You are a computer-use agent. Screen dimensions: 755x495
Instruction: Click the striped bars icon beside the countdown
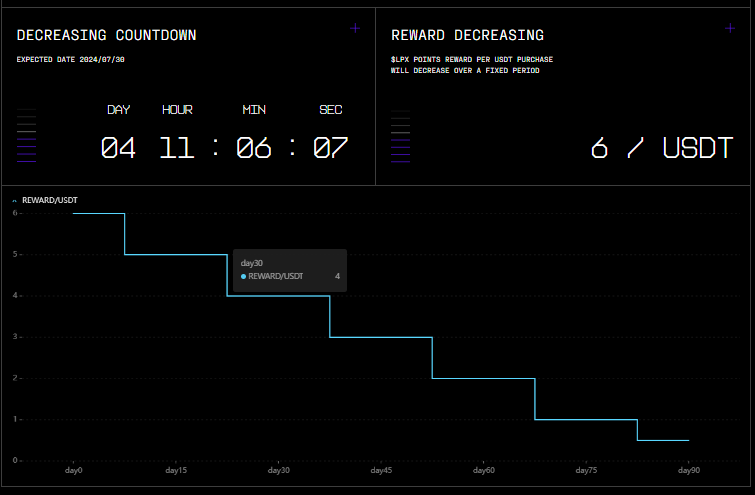pyautogui.click(x=27, y=135)
